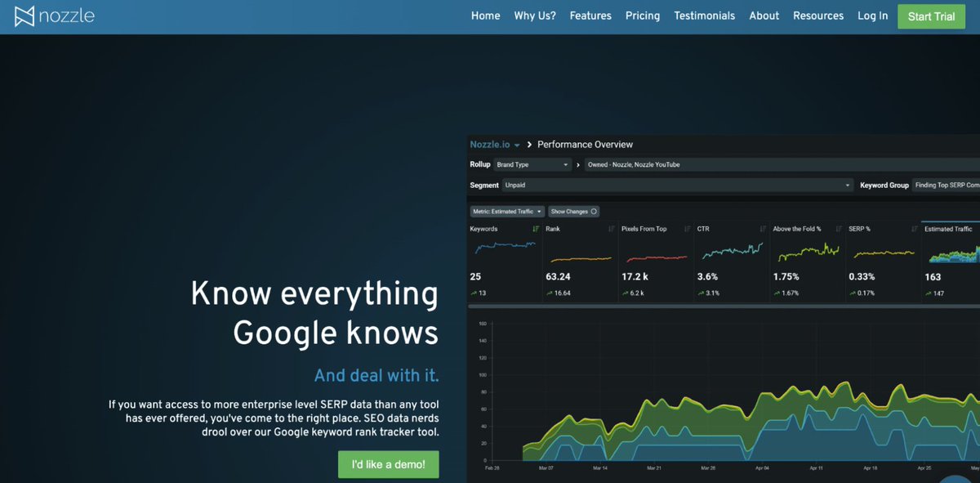Click the Pixels From Top sort icon

687,229
